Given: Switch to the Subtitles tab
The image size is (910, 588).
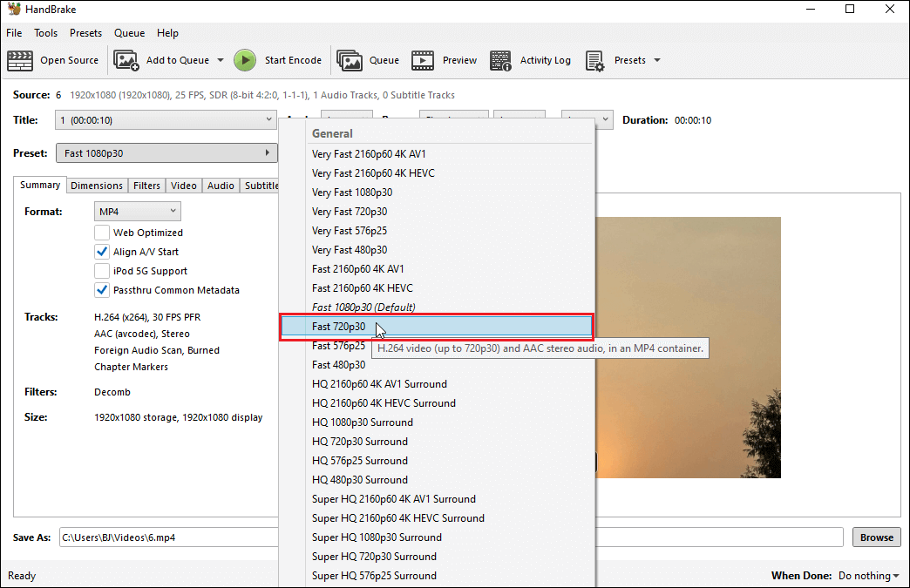Looking at the screenshot, I should (x=260, y=186).
